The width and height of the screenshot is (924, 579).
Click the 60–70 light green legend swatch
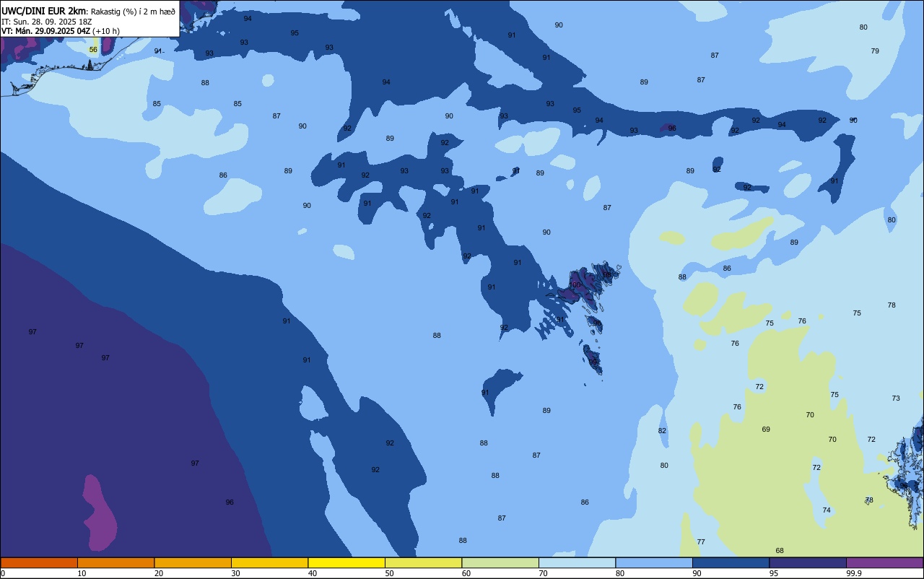pos(500,562)
